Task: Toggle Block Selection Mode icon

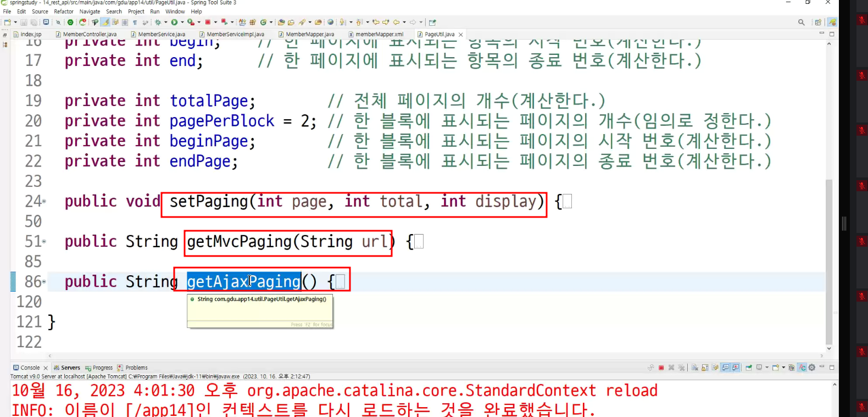Action: 125,22
